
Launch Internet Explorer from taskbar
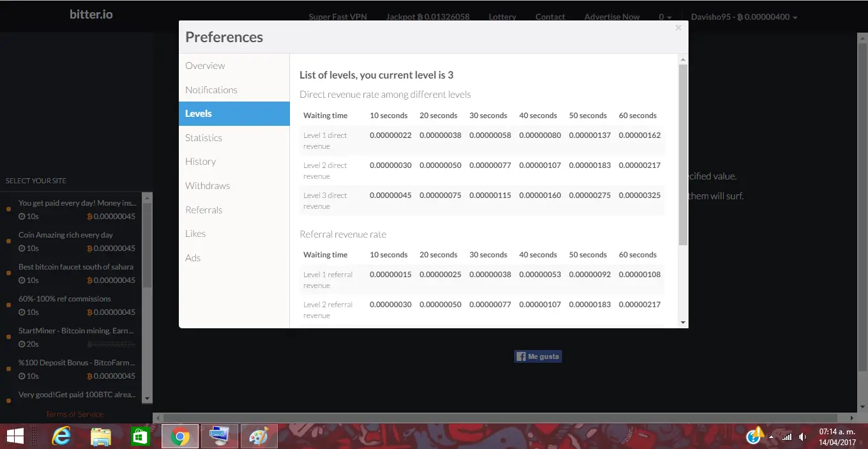pos(61,436)
